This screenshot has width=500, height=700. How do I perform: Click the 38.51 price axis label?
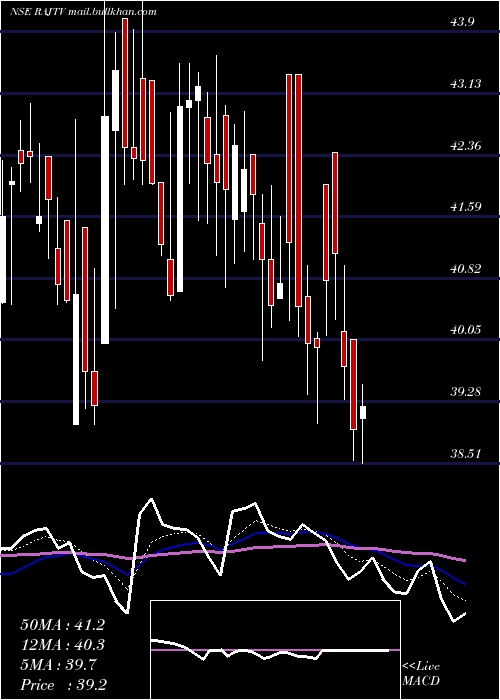[466, 454]
